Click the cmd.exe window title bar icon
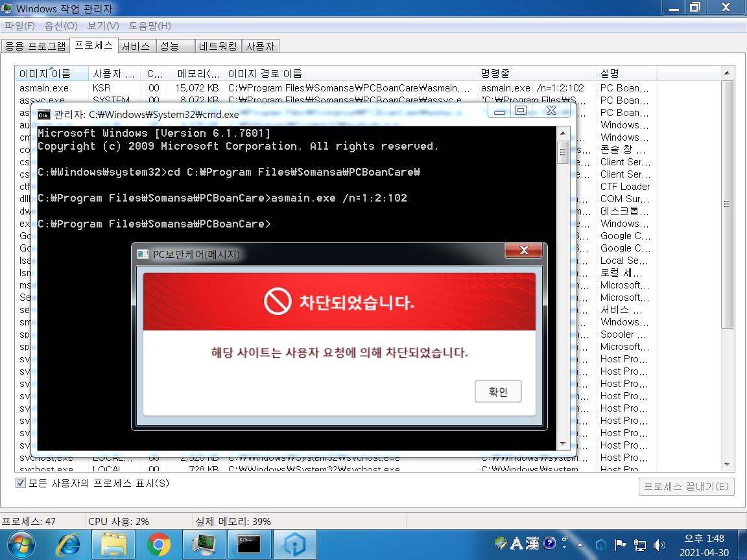Image resolution: width=747 pixels, height=560 pixels. (x=44, y=115)
